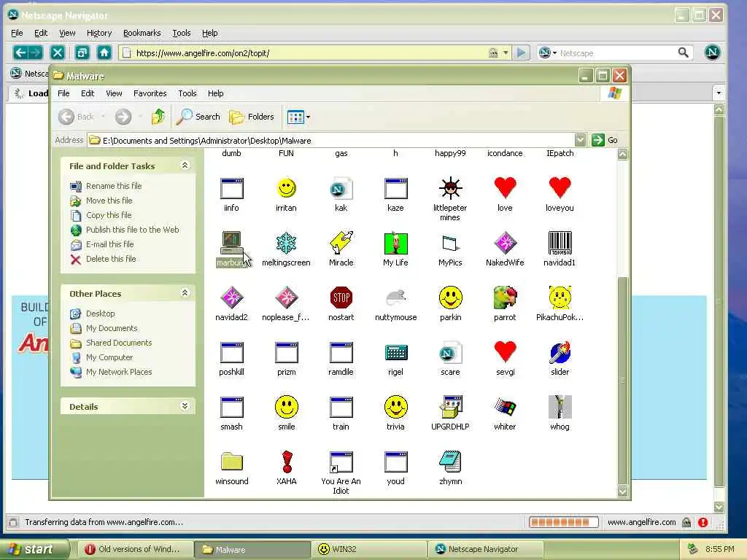
Task: Click Copy this file link
Action: 109,215
